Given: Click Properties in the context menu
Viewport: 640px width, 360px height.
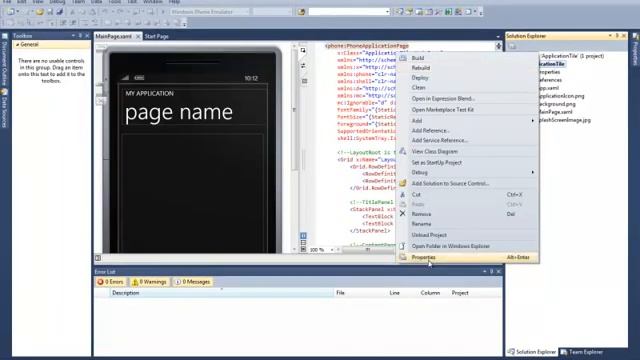Looking at the screenshot, I should point(468,258).
